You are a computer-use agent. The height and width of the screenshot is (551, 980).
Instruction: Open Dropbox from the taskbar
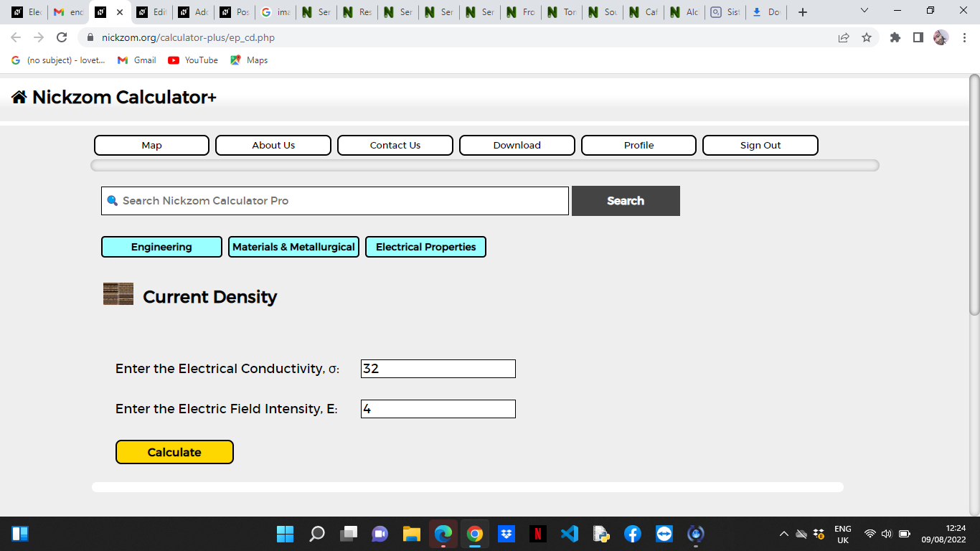pos(507,534)
